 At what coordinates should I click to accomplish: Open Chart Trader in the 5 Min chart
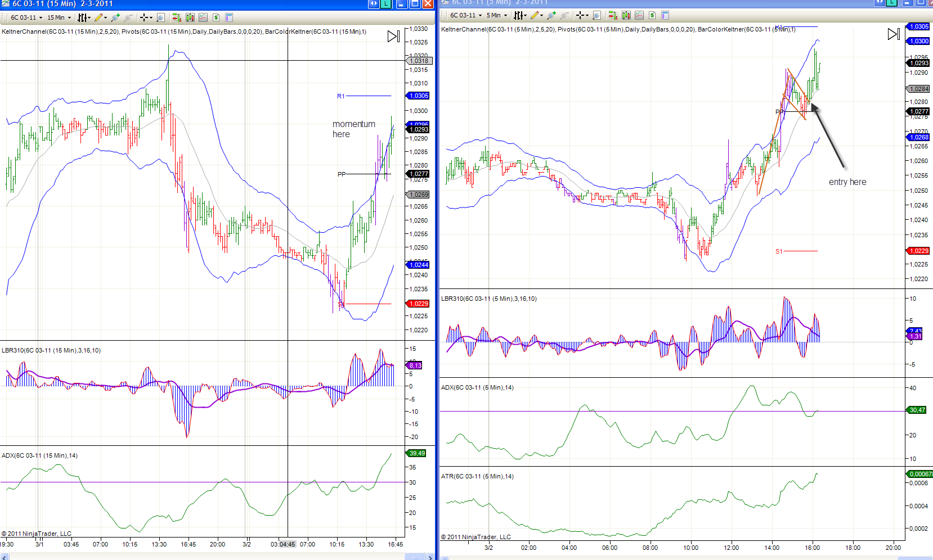[x=613, y=15]
